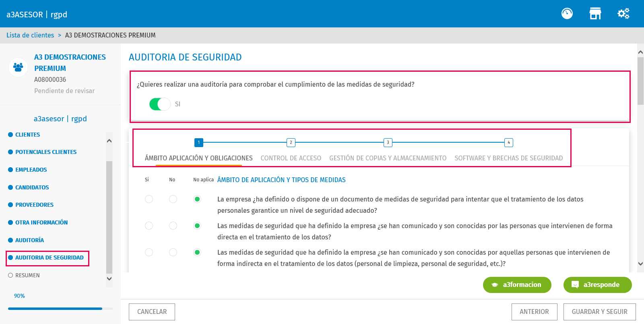Open the dashboard gauge icon in header
This screenshot has height=324, width=644.
point(567,14)
